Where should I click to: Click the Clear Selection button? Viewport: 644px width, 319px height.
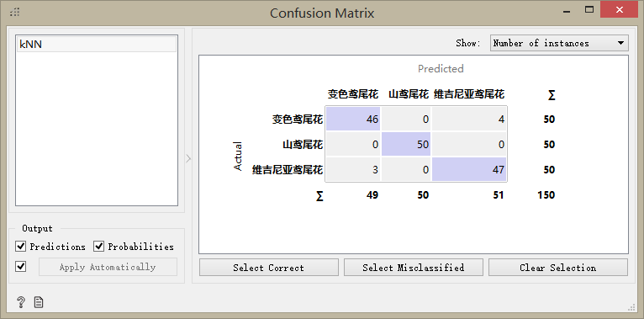(x=557, y=268)
